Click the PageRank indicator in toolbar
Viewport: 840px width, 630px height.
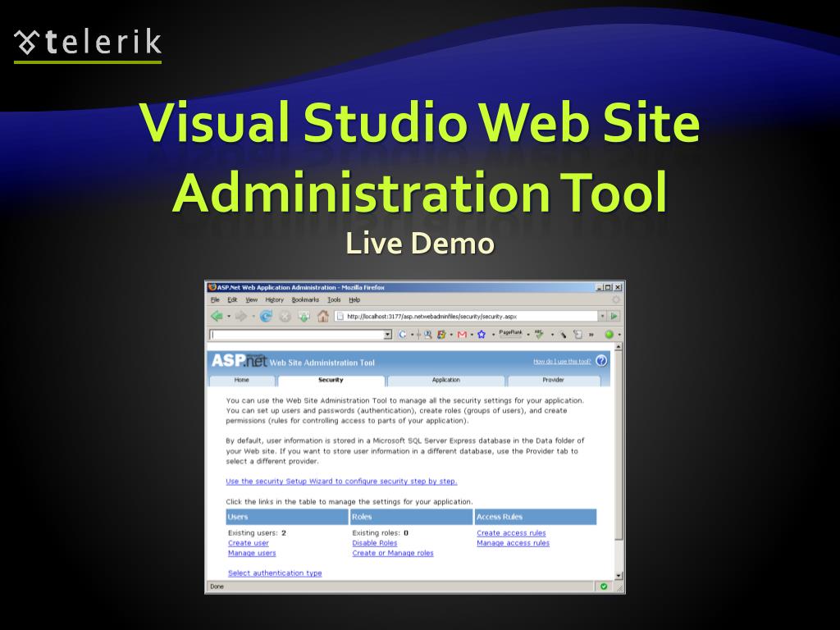(x=510, y=334)
